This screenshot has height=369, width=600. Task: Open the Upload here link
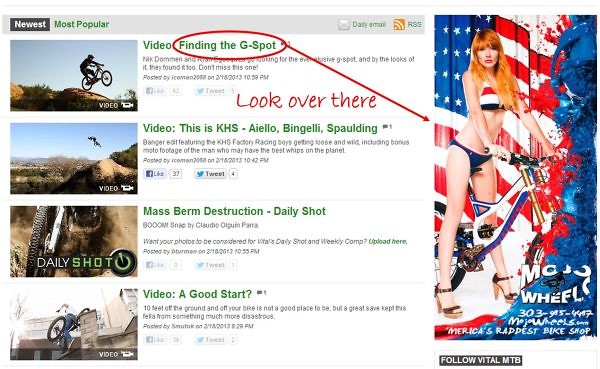click(x=388, y=242)
